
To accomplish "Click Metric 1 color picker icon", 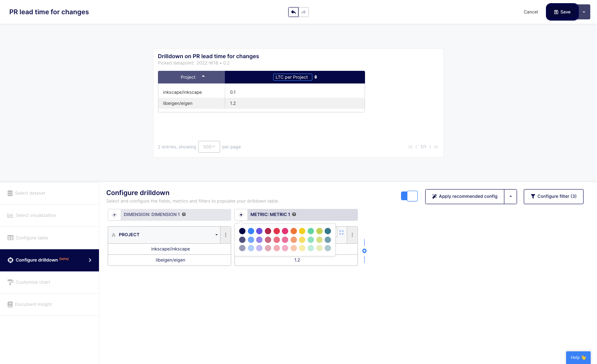I will (x=241, y=215).
